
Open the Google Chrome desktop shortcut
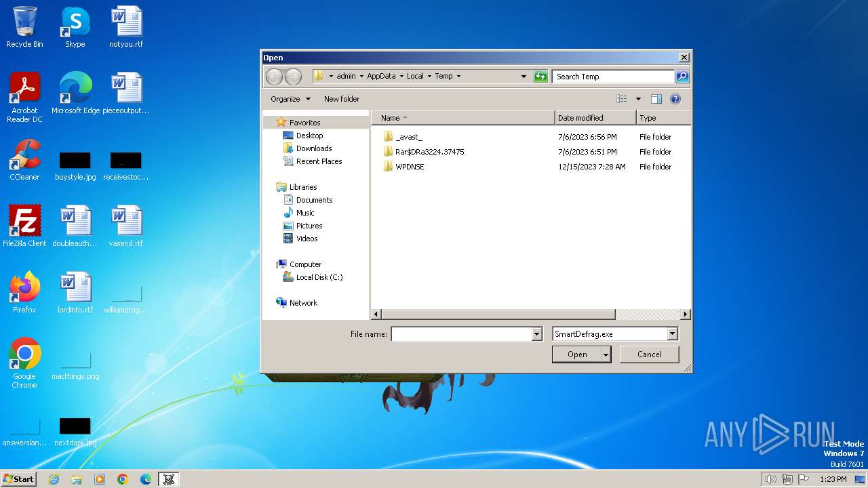(x=24, y=364)
